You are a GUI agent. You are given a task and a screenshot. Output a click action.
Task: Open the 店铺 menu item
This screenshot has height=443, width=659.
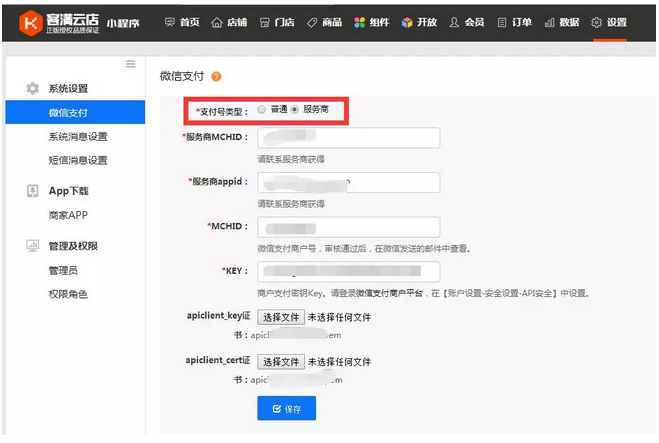pos(237,22)
